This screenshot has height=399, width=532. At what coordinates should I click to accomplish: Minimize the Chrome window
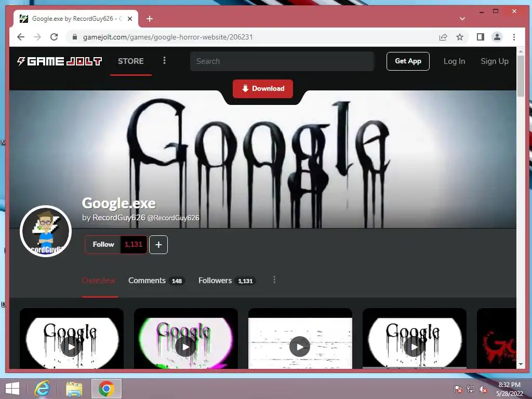tap(481, 11)
